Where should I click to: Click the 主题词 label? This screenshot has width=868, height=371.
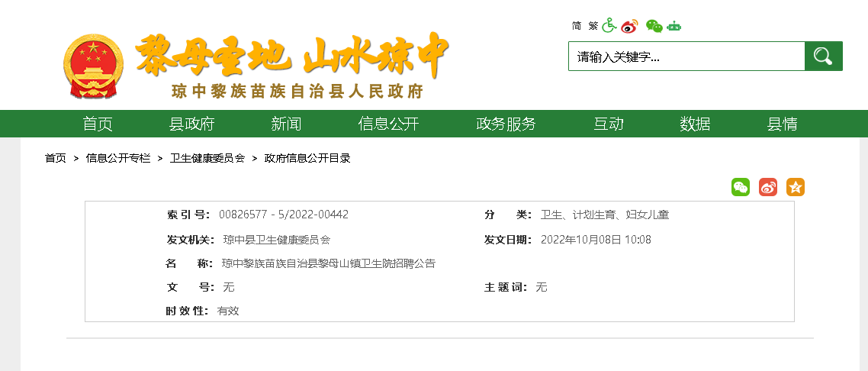point(506,287)
